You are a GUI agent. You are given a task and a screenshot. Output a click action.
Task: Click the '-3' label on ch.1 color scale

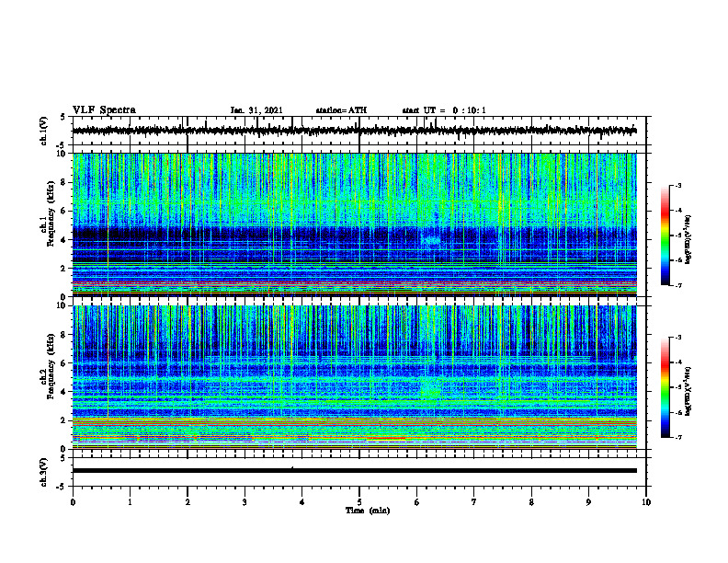coord(678,185)
